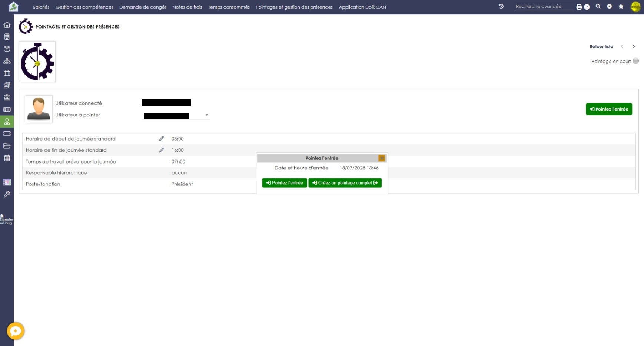Click the Pointage en cours status indicator
Screen dimensions: 644x346
point(636,61)
